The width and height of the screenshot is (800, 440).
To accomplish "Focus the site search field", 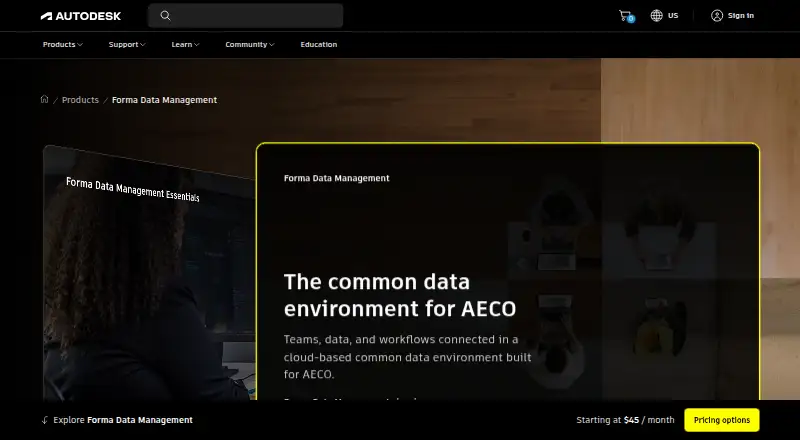I will [x=245, y=16].
